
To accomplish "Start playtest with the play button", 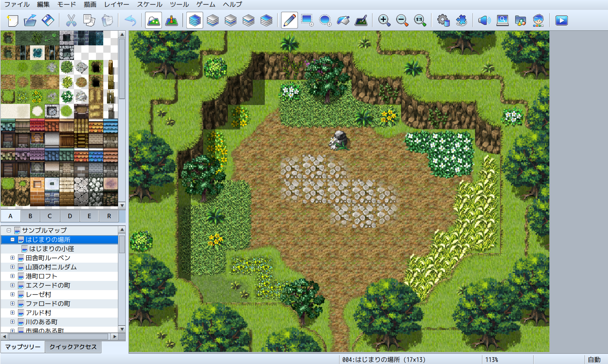I will pyautogui.click(x=561, y=20).
